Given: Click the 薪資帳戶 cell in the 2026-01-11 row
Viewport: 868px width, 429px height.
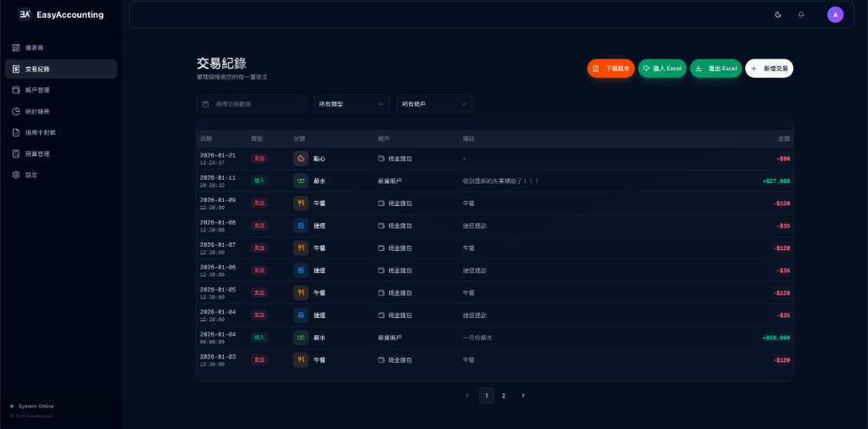Looking at the screenshot, I should (390, 181).
